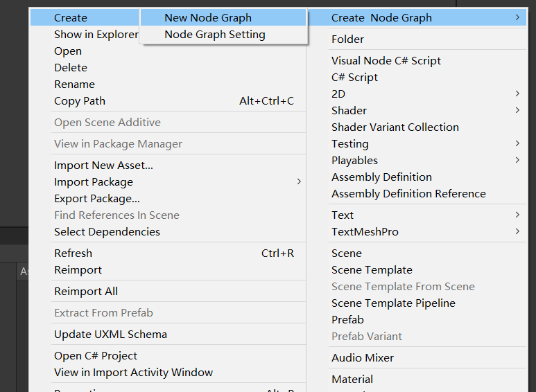
Task: Choose Scene Template
Action: click(417, 269)
